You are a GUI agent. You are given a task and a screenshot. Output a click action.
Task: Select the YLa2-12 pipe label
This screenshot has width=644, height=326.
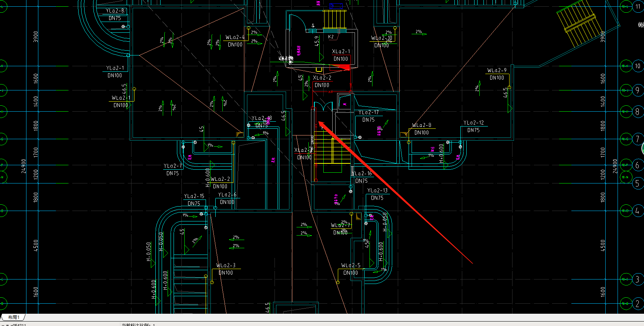(473, 122)
